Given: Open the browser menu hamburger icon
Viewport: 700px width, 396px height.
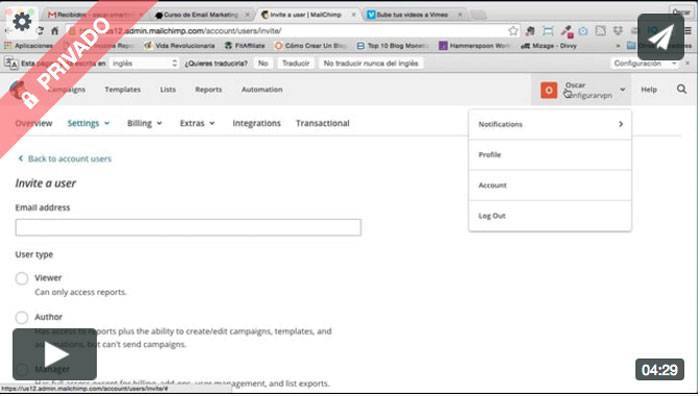Looking at the screenshot, I should [688, 31].
